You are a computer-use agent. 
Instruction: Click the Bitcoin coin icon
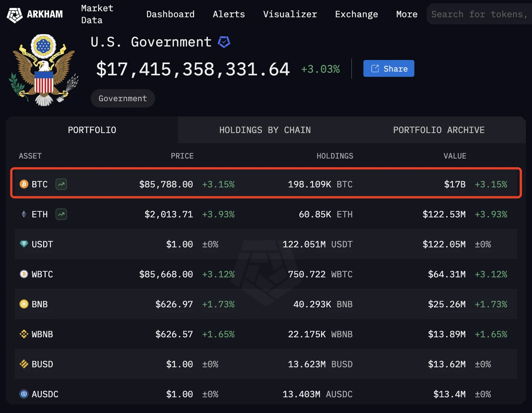point(24,184)
